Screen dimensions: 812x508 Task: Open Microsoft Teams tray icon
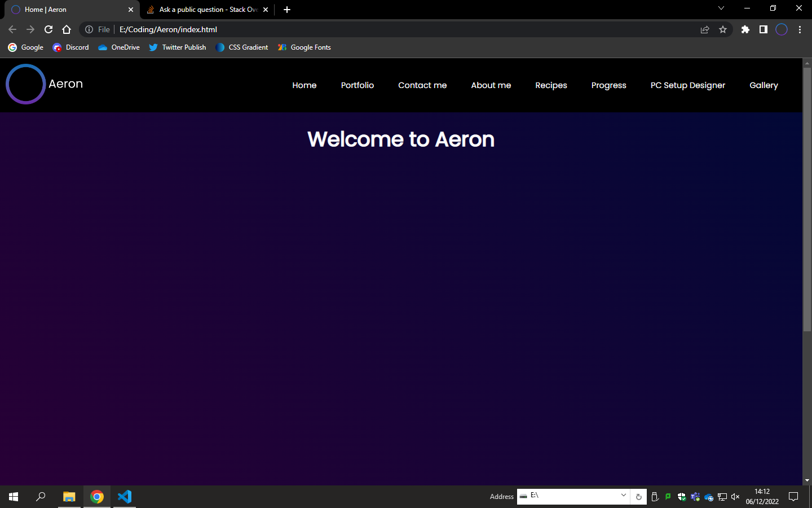(x=695, y=497)
